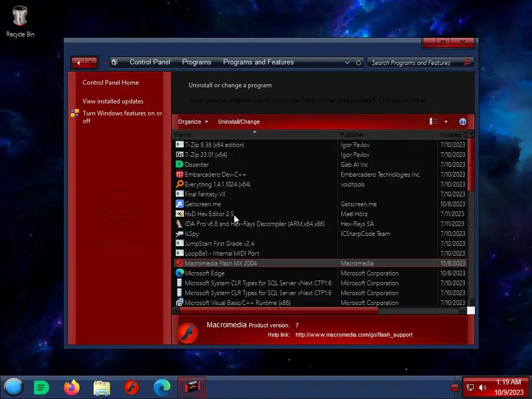Select JumpStart First Grade v2.4 entry
532x399 pixels.
coord(320,243)
